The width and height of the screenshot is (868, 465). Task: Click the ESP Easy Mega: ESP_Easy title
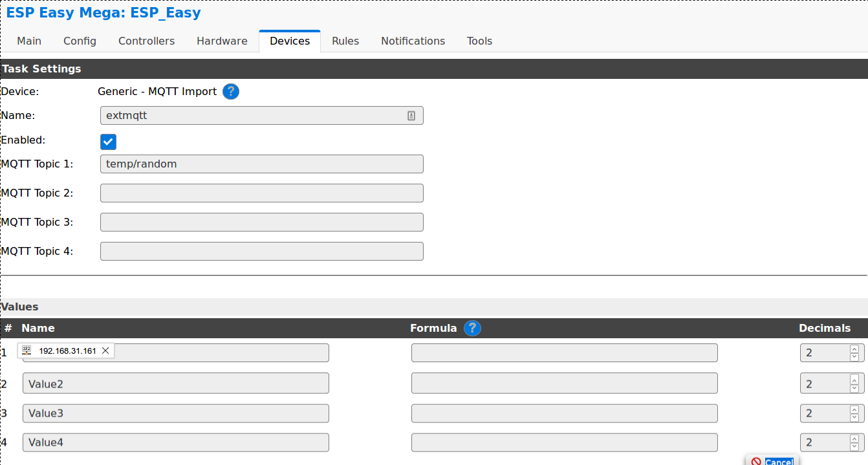[x=103, y=12]
